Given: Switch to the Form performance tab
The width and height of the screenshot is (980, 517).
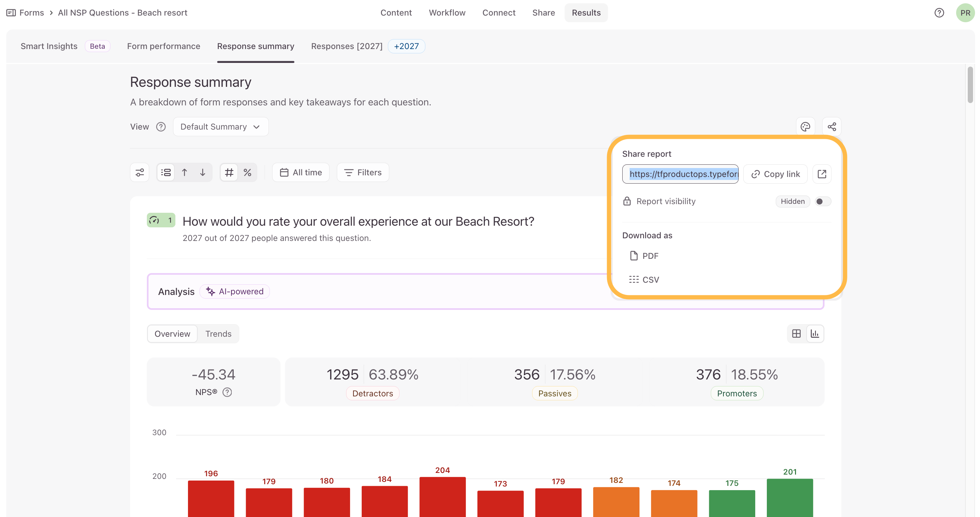Looking at the screenshot, I should point(163,46).
